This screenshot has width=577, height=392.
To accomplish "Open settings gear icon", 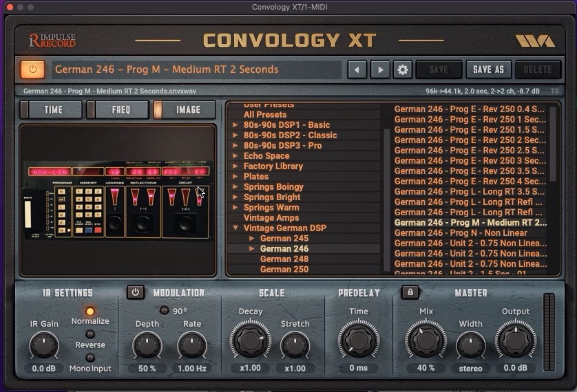I will click(x=402, y=69).
